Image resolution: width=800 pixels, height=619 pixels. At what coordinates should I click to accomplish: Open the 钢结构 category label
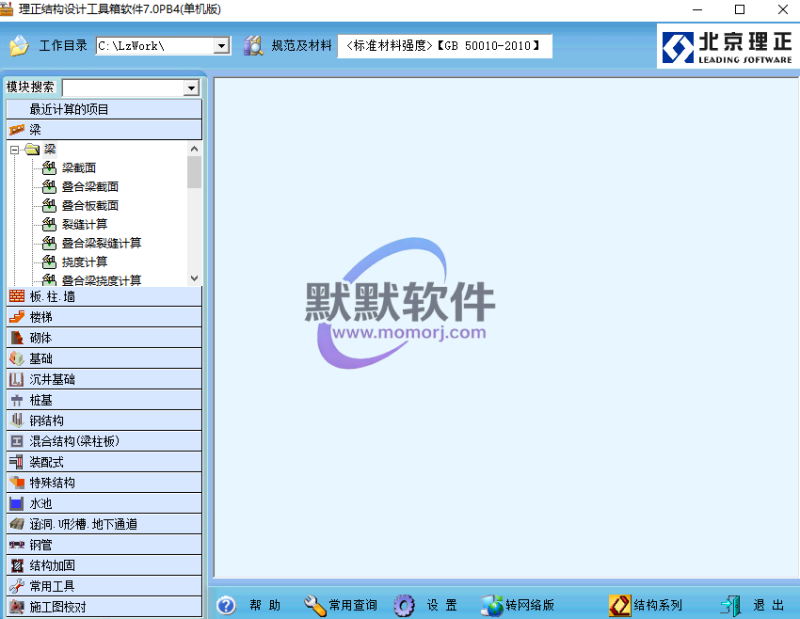click(46, 421)
